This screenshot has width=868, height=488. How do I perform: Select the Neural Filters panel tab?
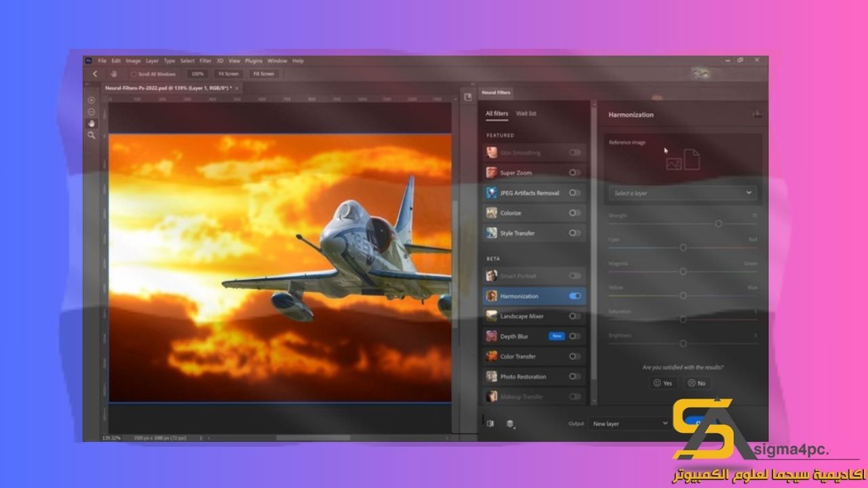(x=496, y=92)
